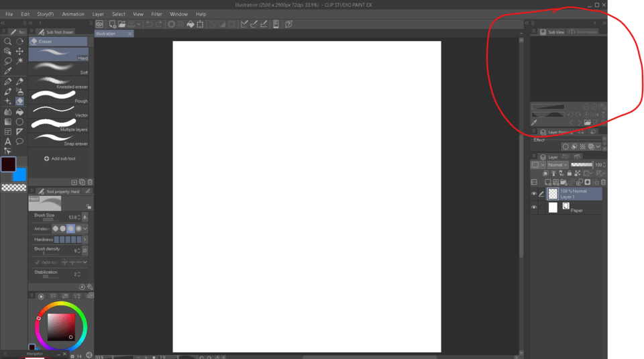Select the Brush tool
The width and height of the screenshot is (644, 359).
[7, 91]
